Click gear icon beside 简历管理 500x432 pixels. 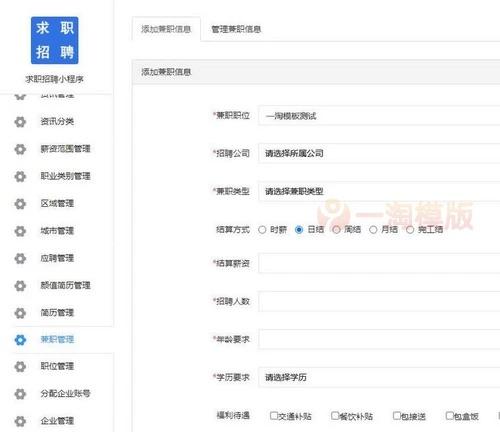click(x=20, y=313)
